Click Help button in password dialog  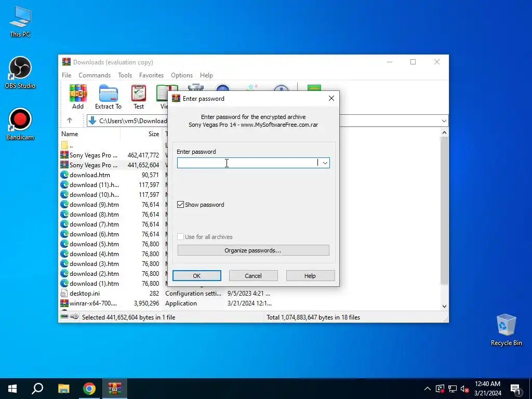click(x=310, y=275)
